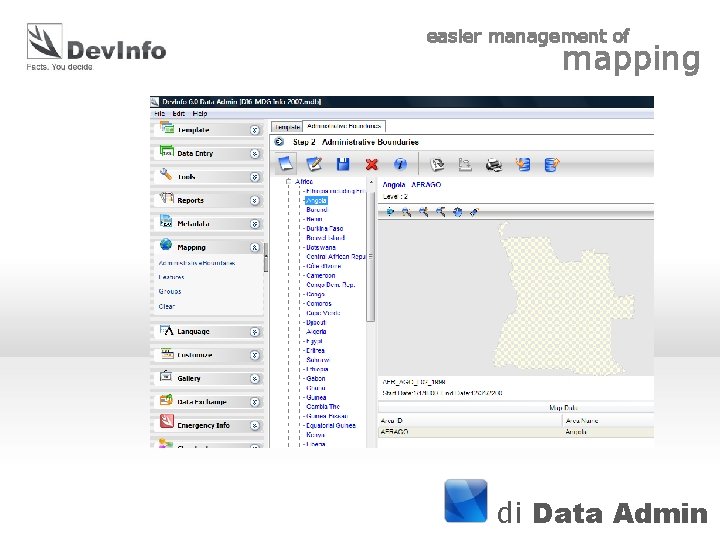Select Burkina Faso in the tree
The image size is (720, 540).
pyautogui.click(x=325, y=229)
